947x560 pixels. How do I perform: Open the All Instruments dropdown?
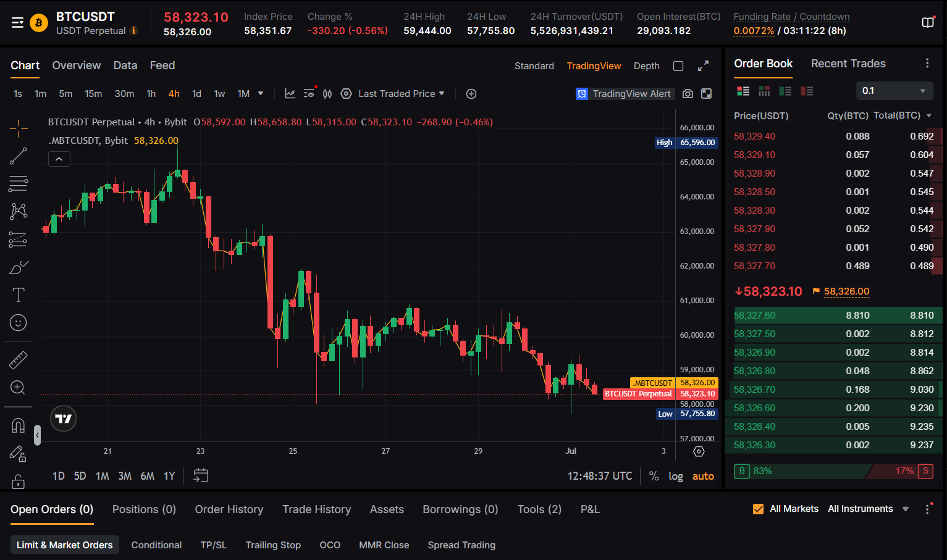[868, 509]
